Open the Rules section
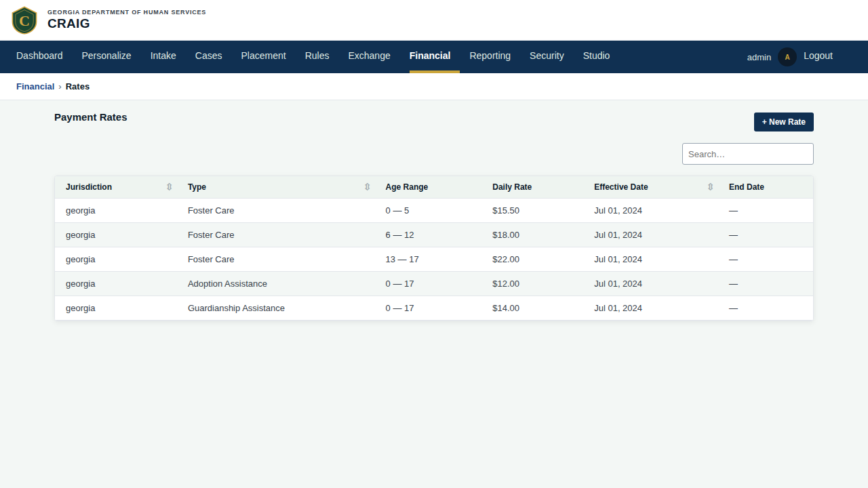This screenshot has height=488, width=868. pyautogui.click(x=317, y=56)
